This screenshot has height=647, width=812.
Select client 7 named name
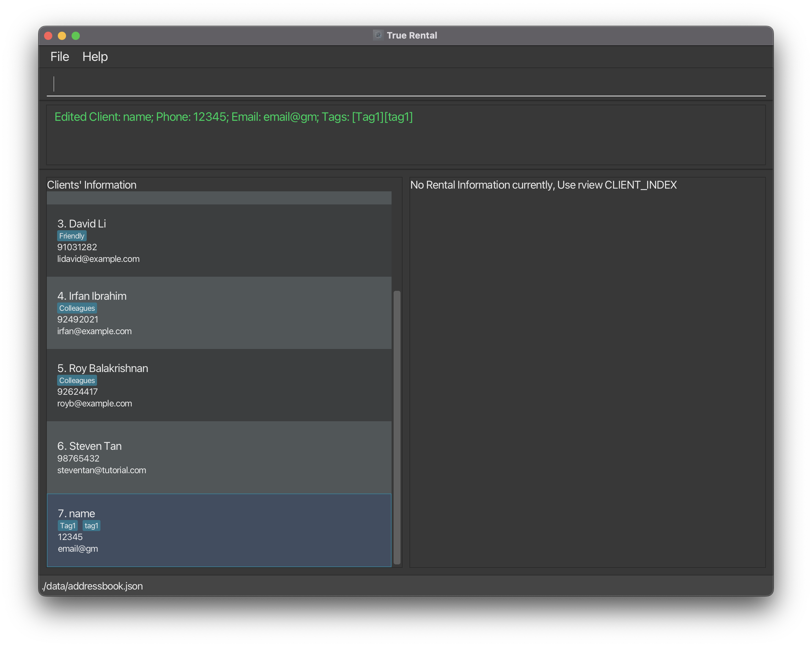[x=219, y=530]
